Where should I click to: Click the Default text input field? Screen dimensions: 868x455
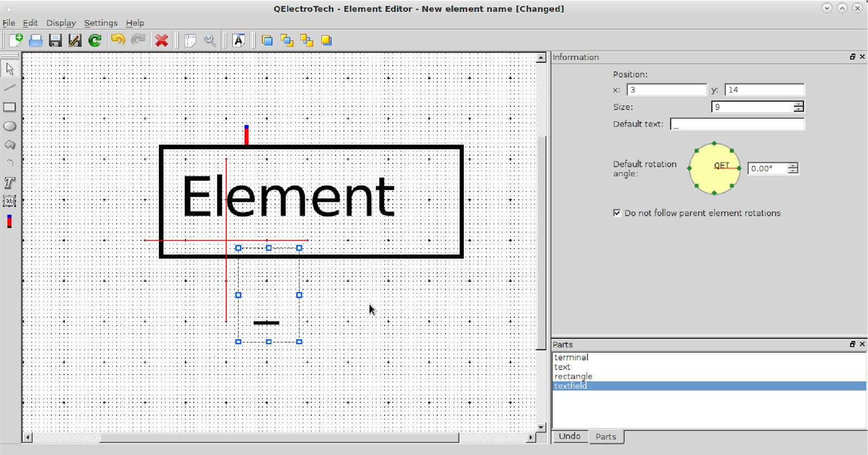pos(737,124)
